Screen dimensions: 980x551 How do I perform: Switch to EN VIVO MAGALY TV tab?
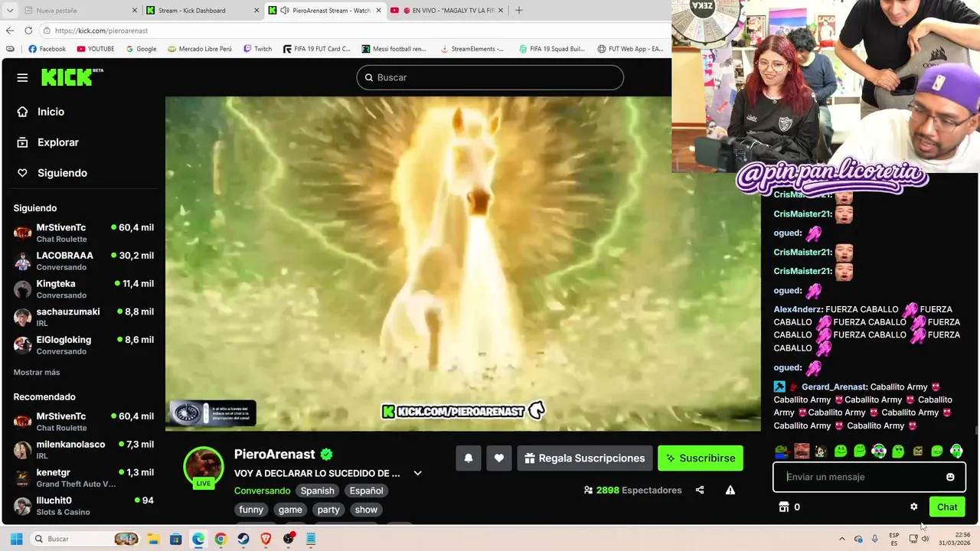point(446,11)
